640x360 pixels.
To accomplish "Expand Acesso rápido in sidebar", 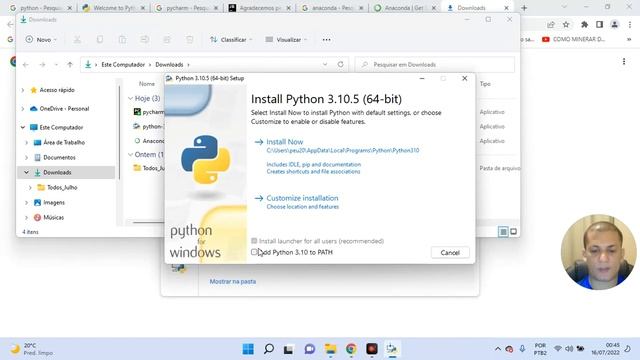I will [x=23, y=90].
